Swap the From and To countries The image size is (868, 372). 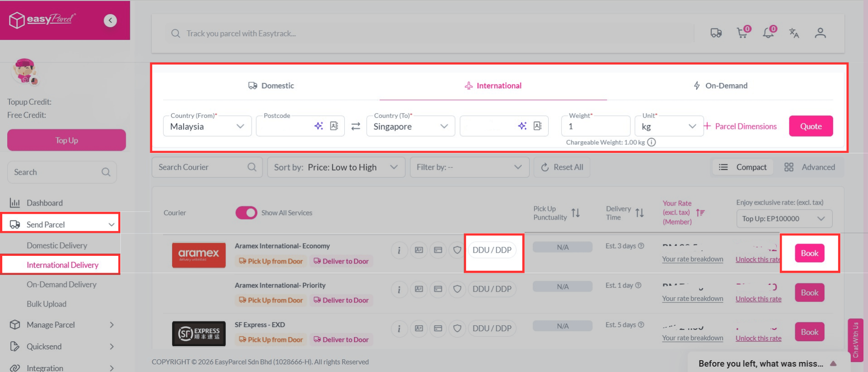(x=356, y=126)
